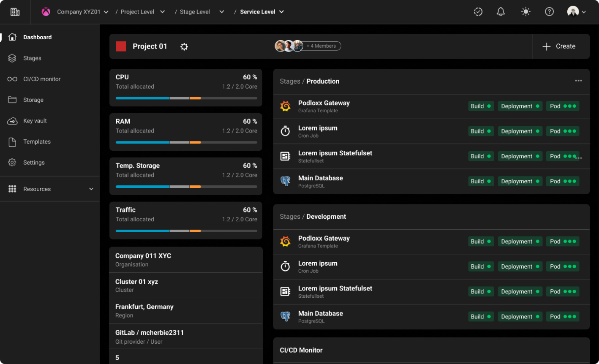599x364 pixels.
Task: Open Project 01 settings gear
Action: click(x=184, y=46)
